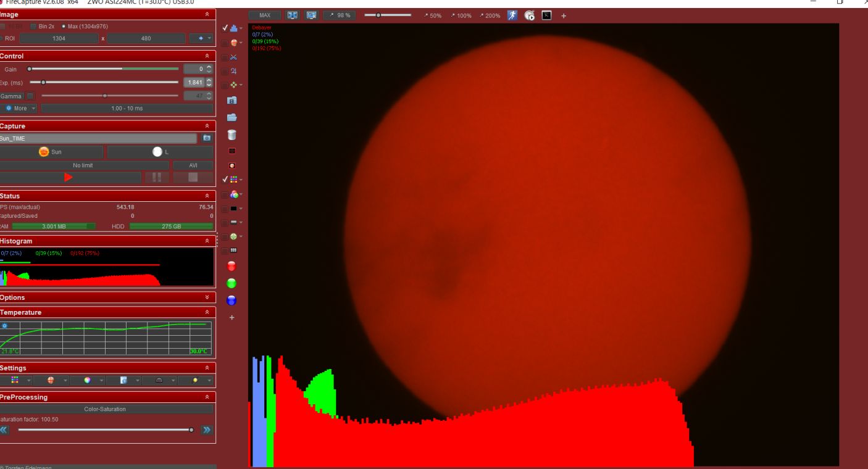Open the capture folder icon
Image resolution: width=868 pixels, height=469 pixels.
232,117
